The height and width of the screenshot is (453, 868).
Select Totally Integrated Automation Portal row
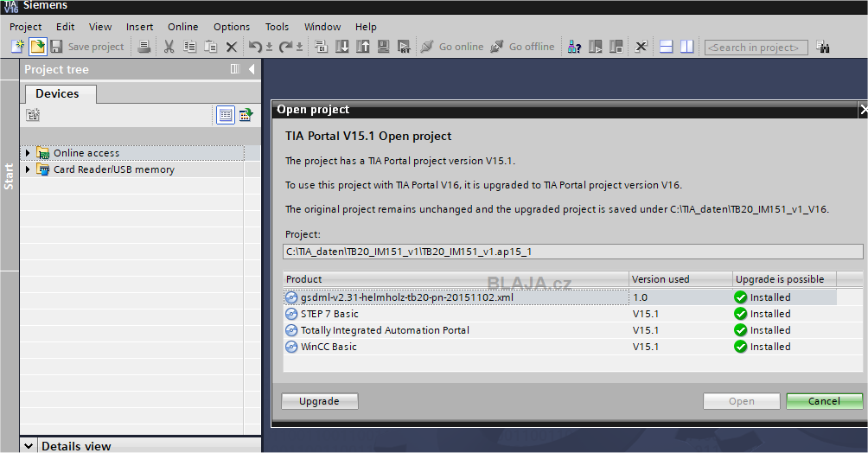pyautogui.click(x=560, y=330)
